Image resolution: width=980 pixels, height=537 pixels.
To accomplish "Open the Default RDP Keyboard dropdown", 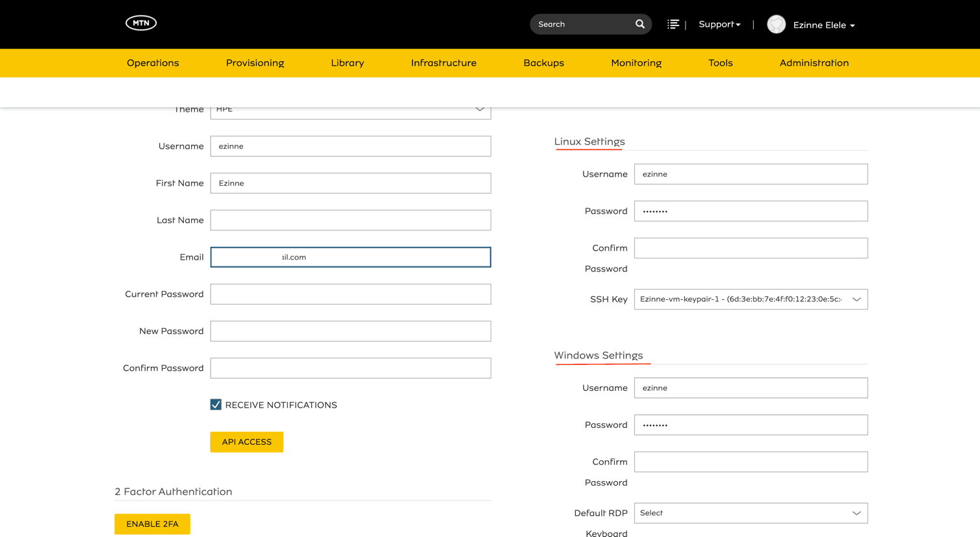I will pyautogui.click(x=751, y=513).
